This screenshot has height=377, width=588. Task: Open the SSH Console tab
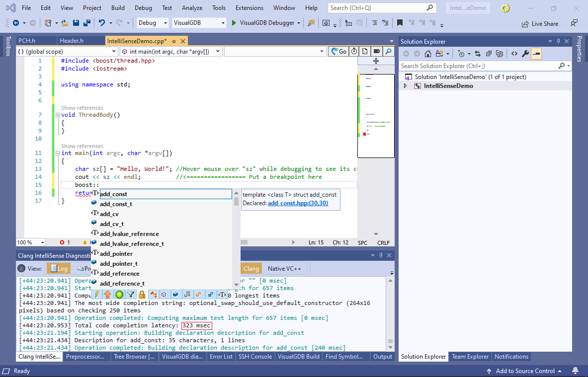point(255,357)
